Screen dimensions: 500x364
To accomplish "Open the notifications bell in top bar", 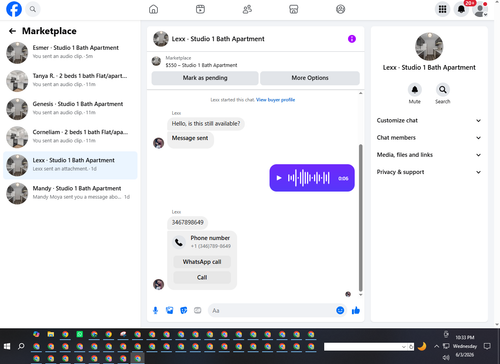I will pyautogui.click(x=461, y=9).
